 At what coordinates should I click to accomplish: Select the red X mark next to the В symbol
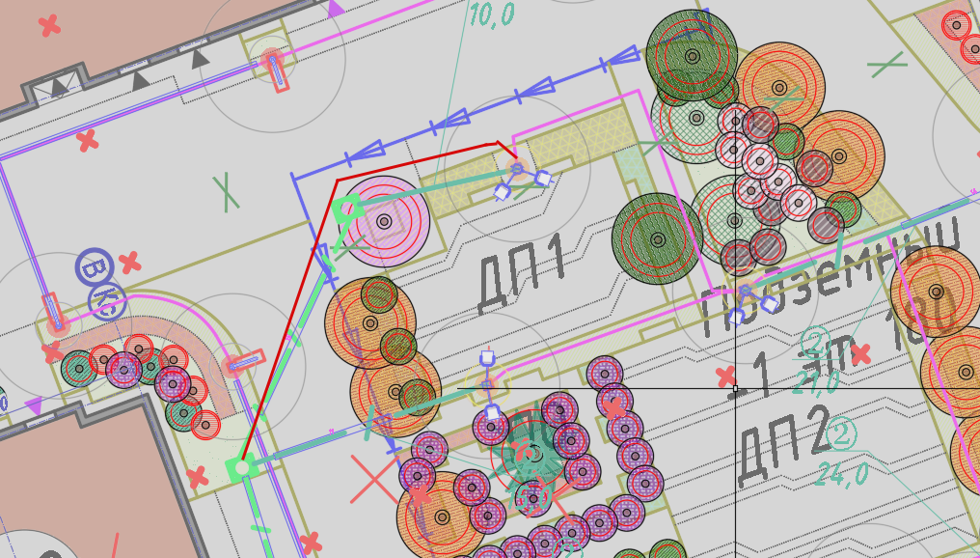click(x=129, y=263)
